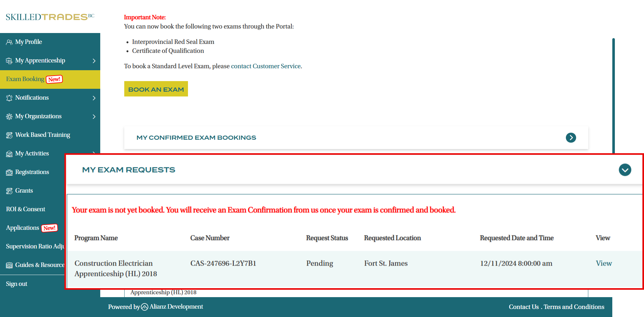Image resolution: width=644 pixels, height=317 pixels.
Task: Expand the My Organizations submenu chevron
Action: (94, 116)
